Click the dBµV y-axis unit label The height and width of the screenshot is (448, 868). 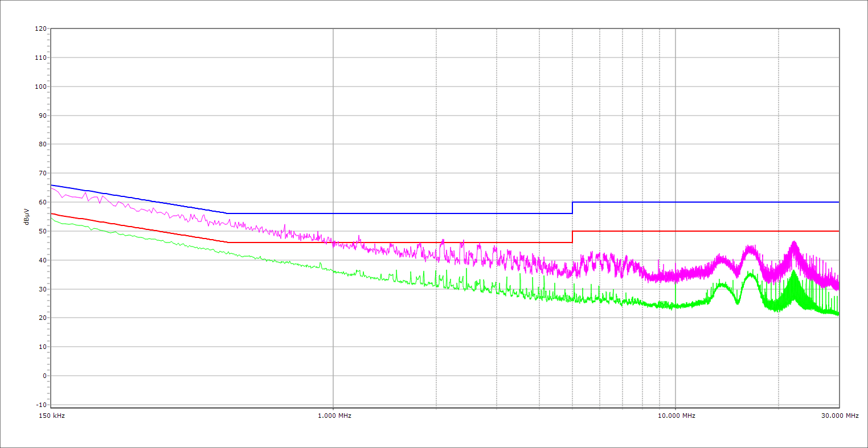(27, 216)
